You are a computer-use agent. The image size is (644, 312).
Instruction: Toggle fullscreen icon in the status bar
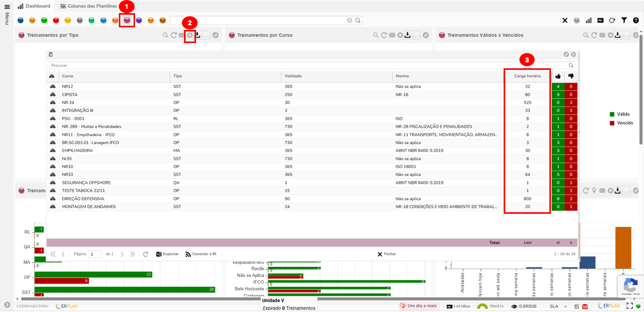629,306
